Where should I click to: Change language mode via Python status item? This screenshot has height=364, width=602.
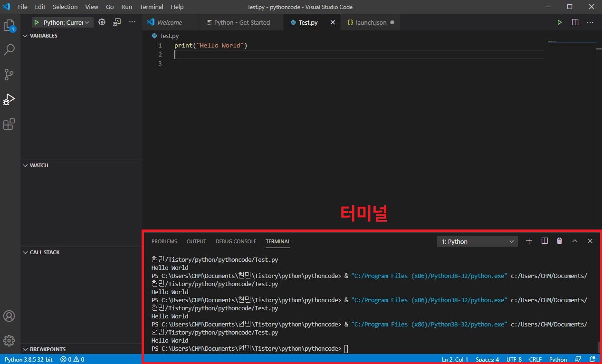pyautogui.click(x=558, y=359)
